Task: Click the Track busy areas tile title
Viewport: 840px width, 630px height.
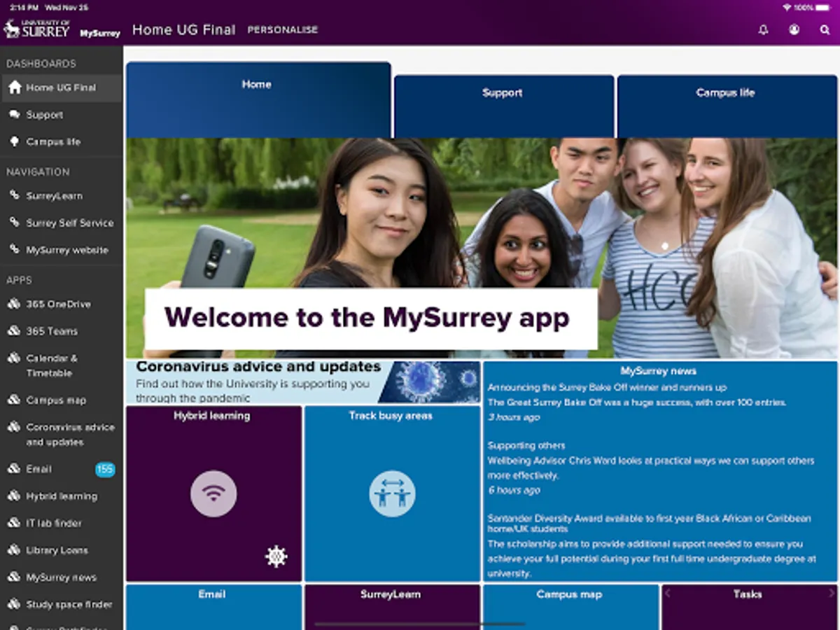Action: (391, 416)
